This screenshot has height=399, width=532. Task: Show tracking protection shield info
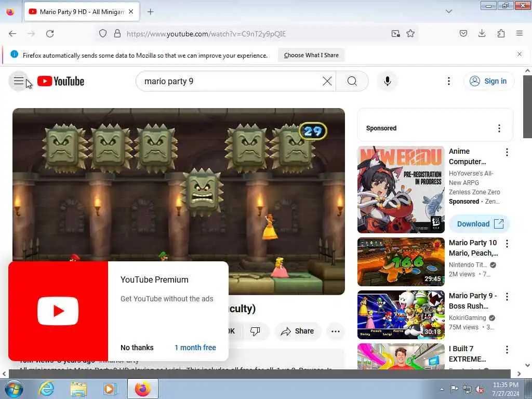[x=103, y=34]
